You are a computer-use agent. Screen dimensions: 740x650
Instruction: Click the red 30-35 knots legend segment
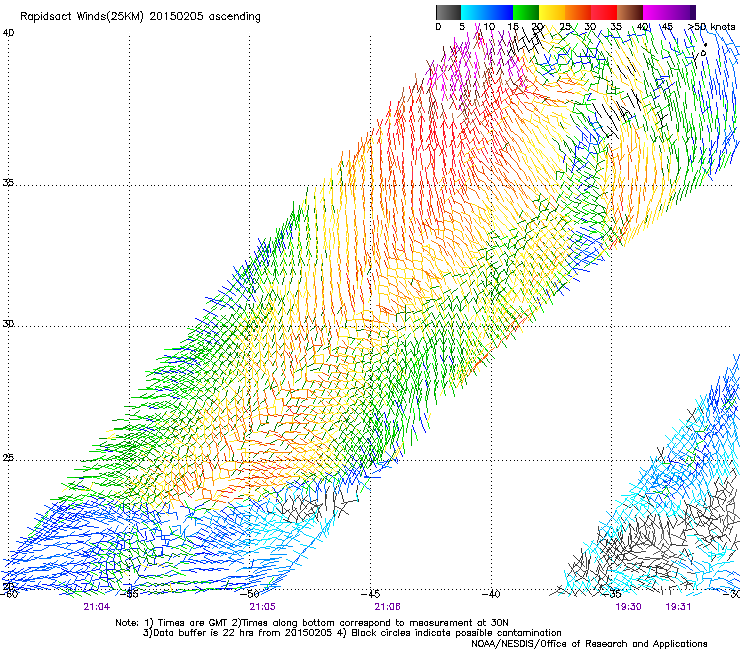(x=604, y=12)
